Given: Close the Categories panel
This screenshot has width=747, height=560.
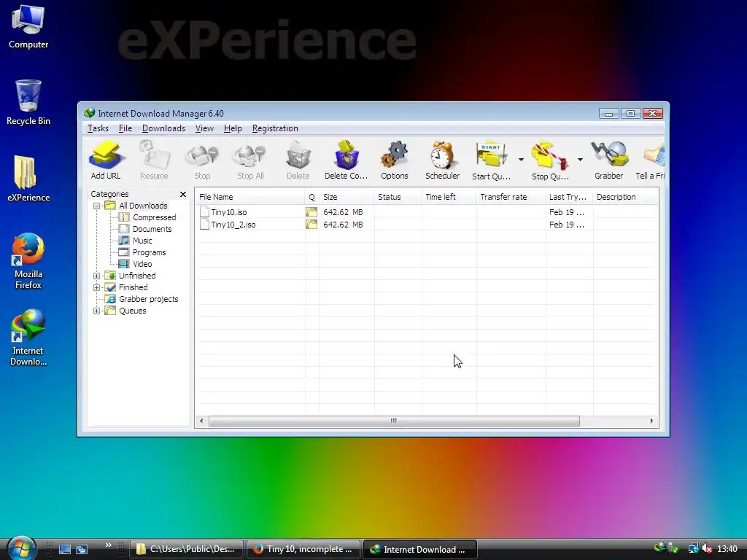Looking at the screenshot, I should 183,194.
